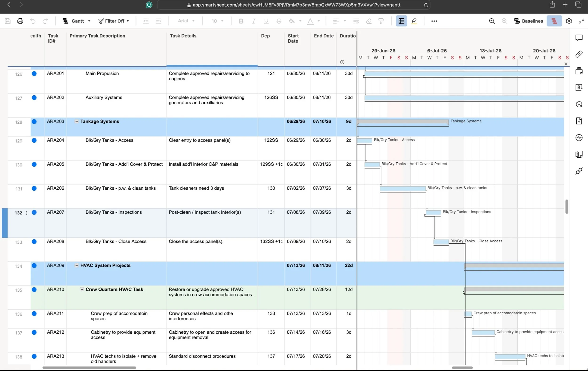This screenshot has width=588, height=371.
Task: Click the browser back arrow
Action: coord(9,5)
